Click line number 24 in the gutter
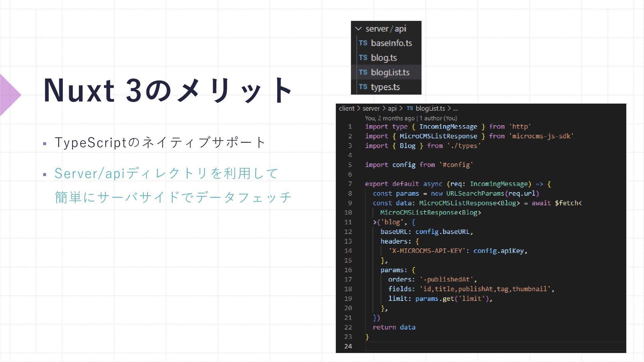The height and width of the screenshot is (362, 644). (348, 346)
